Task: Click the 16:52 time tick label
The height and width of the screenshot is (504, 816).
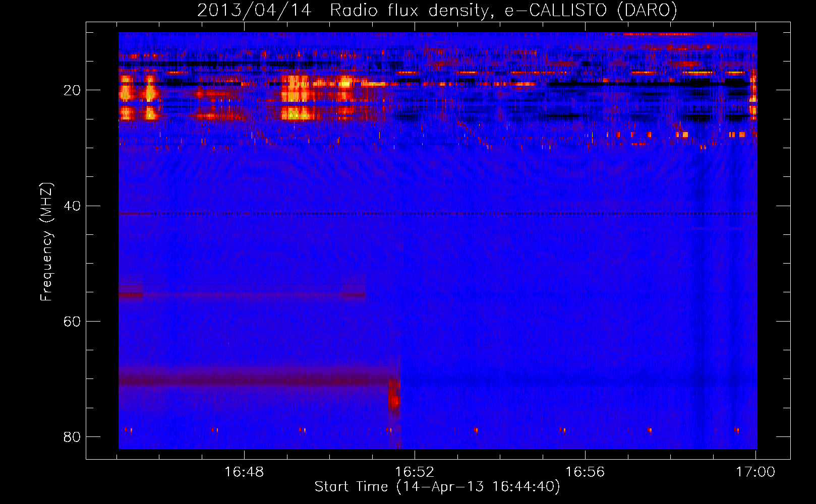Action: tap(415, 472)
